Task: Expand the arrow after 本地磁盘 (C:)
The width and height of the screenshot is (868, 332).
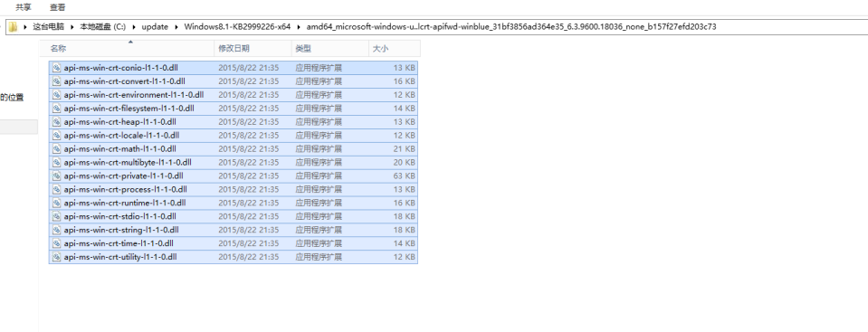Action: tap(134, 26)
